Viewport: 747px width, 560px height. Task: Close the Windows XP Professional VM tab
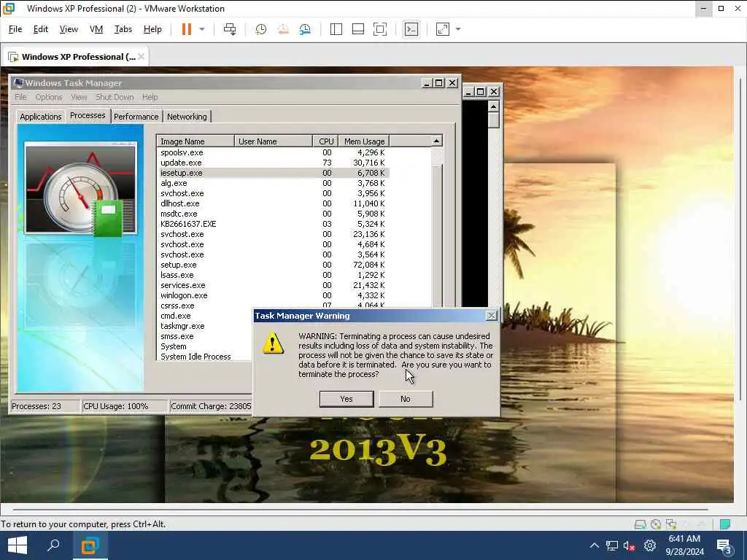(141, 57)
